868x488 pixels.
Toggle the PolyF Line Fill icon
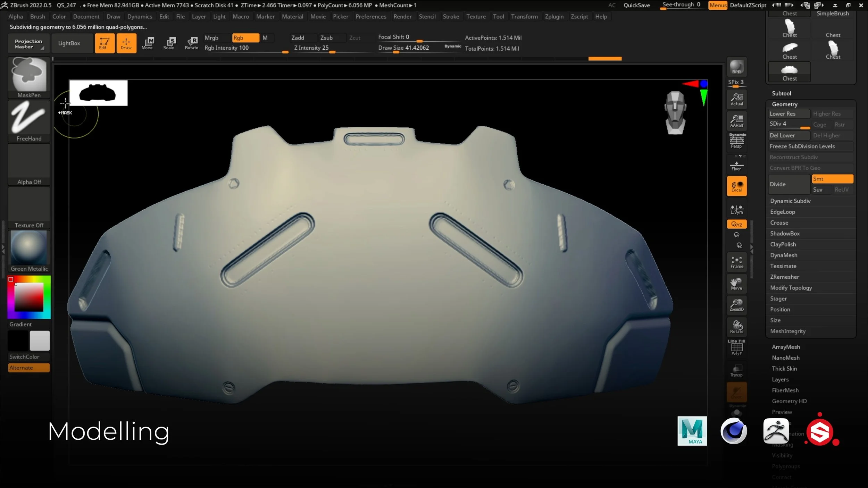[736, 348]
